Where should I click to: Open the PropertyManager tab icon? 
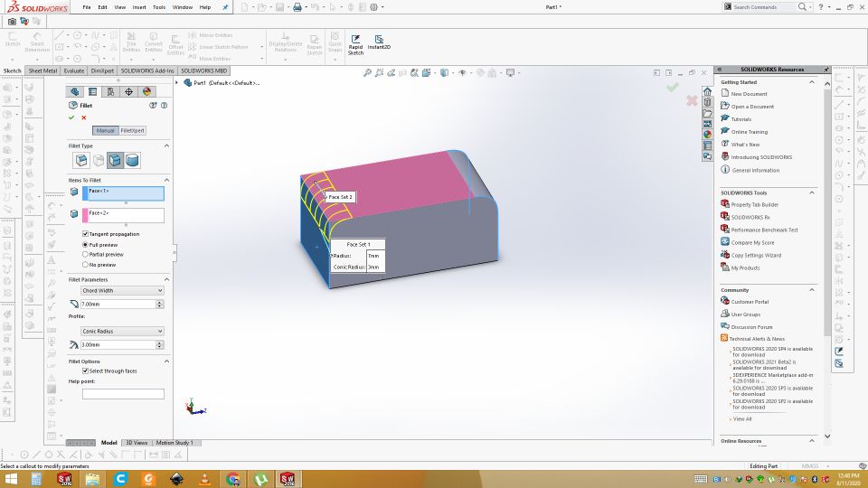pos(92,92)
